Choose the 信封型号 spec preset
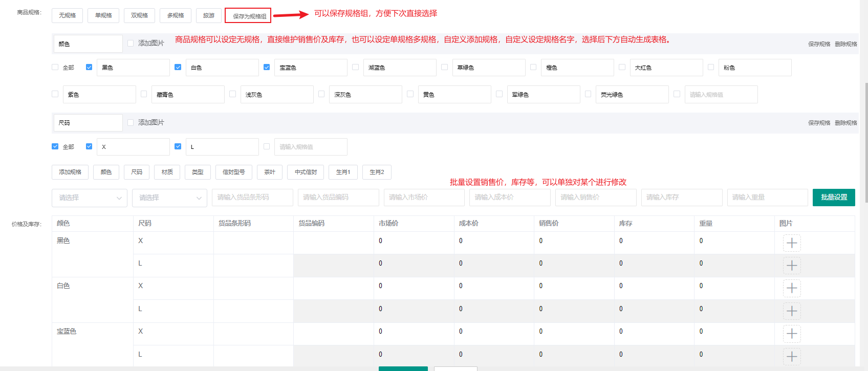Image resolution: width=868 pixels, height=371 pixels. 233,172
